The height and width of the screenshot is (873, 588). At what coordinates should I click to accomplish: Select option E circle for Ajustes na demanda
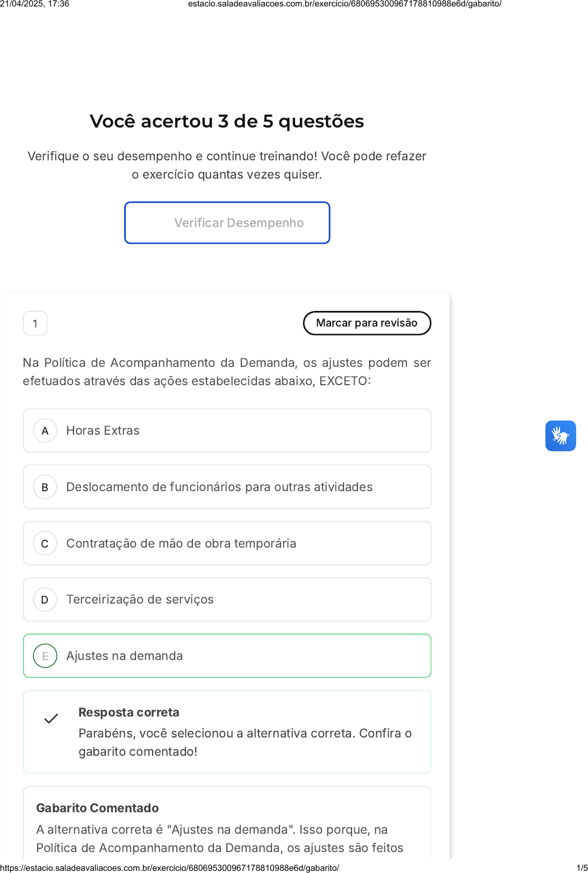45,656
